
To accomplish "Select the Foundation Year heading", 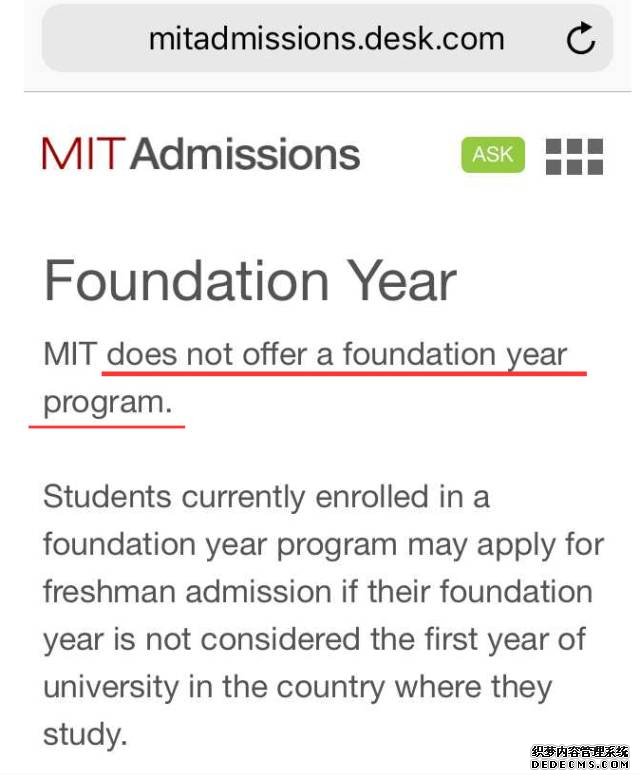I will 250,281.
